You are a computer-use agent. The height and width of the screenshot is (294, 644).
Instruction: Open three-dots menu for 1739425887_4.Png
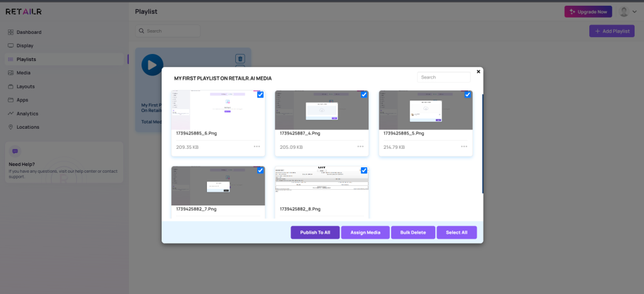(360, 146)
